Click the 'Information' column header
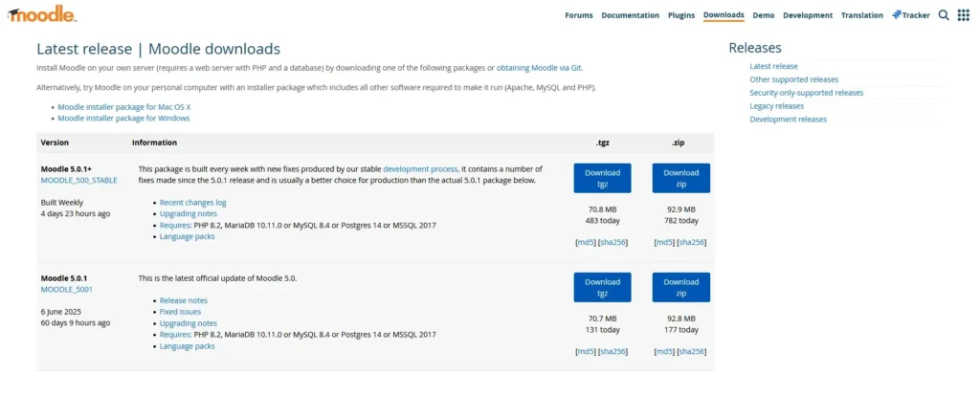Screen dimensions: 980x396 154,143
